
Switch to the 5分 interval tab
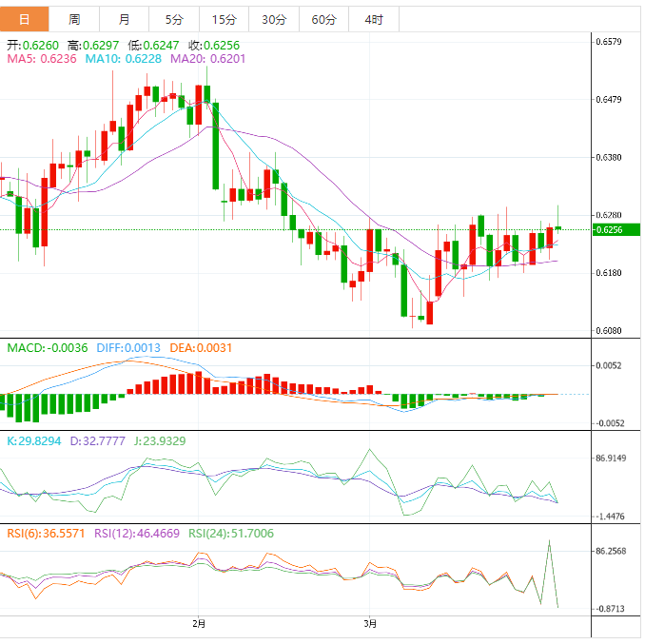click(x=174, y=19)
